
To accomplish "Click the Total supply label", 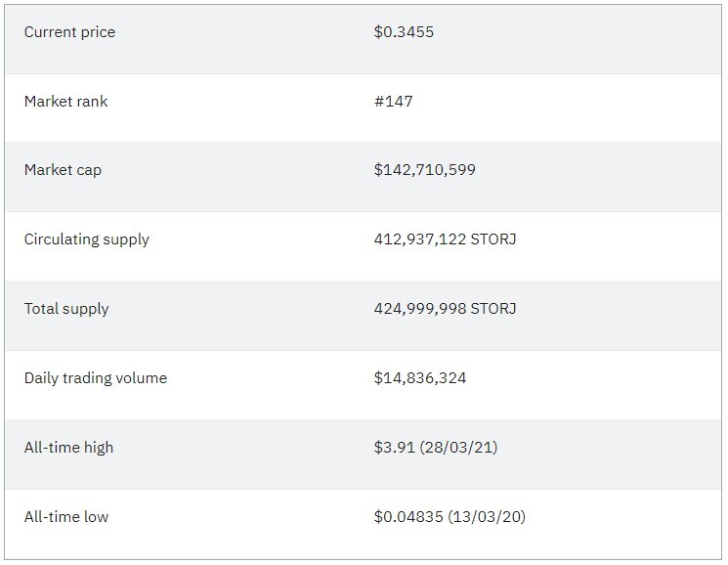I will click(x=66, y=309).
